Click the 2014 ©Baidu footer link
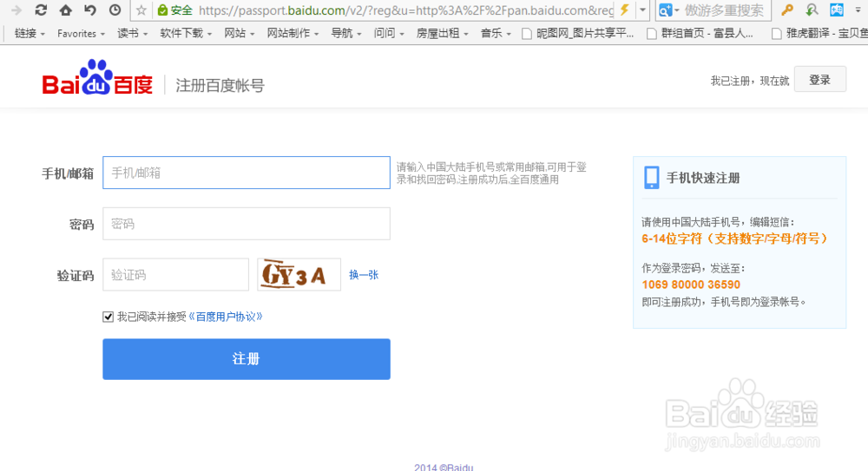The width and height of the screenshot is (868, 471). pyautogui.click(x=444, y=468)
